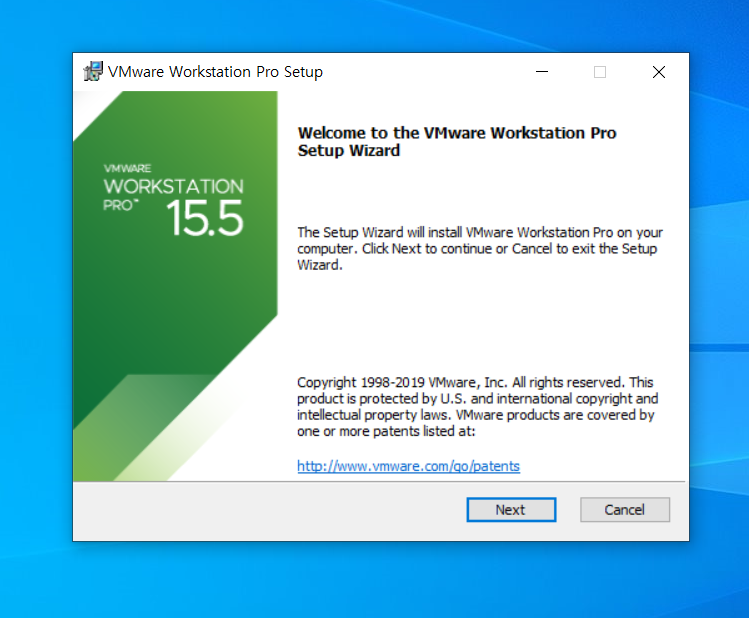Open the vmware.com/go/patents link
749x618 pixels.
408,466
